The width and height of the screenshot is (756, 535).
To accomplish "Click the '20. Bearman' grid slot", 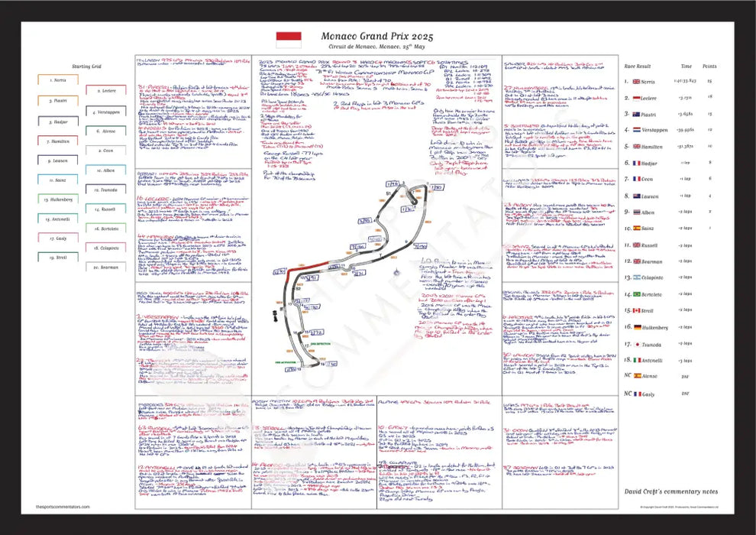I will pyautogui.click(x=105, y=268).
